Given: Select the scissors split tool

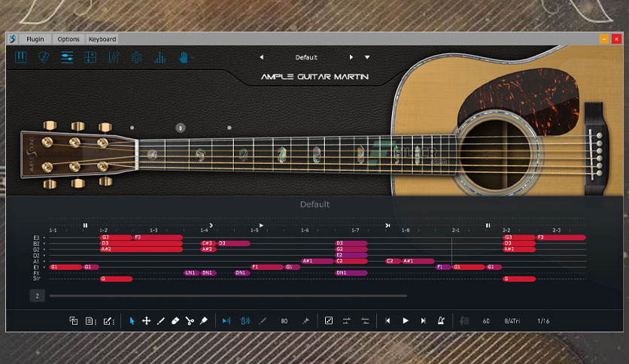Looking at the screenshot, I should [x=190, y=320].
